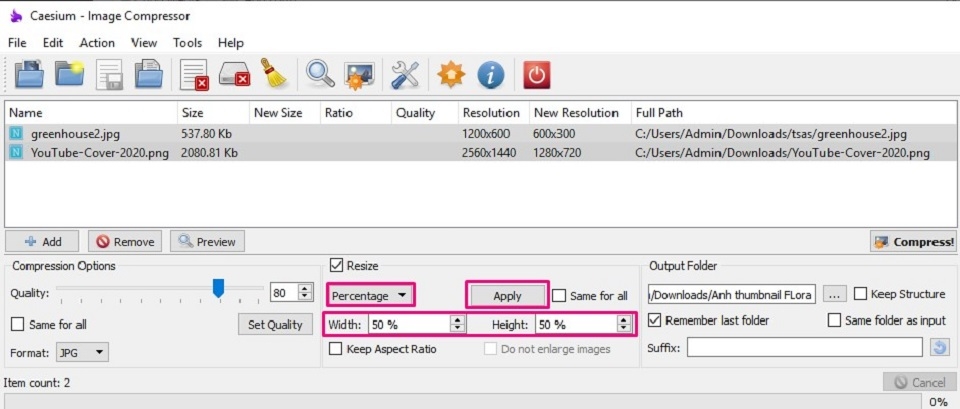Open the Help menu
The width and height of the screenshot is (960, 409).
pos(231,43)
